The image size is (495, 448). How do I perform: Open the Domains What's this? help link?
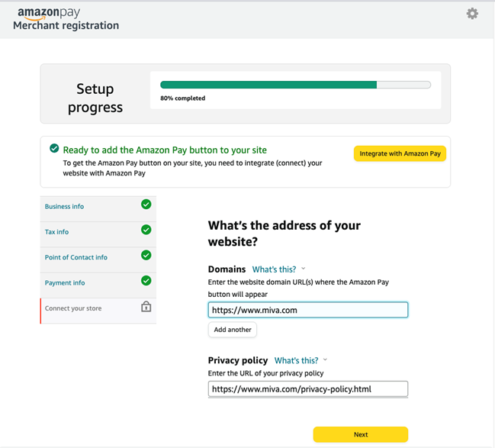pyautogui.click(x=274, y=269)
